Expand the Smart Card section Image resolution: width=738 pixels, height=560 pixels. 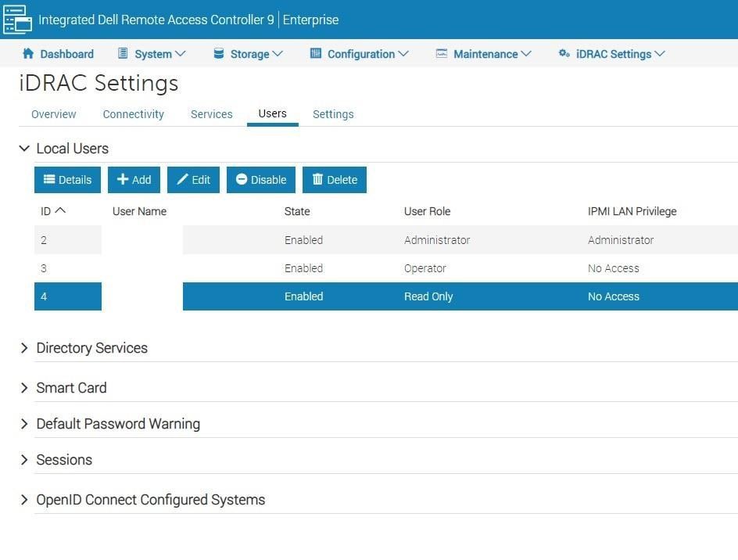click(x=24, y=387)
